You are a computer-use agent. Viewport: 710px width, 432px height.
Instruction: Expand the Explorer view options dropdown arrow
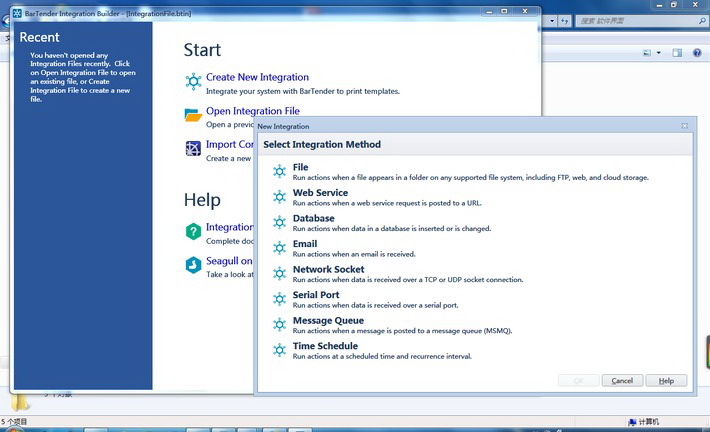(658, 53)
